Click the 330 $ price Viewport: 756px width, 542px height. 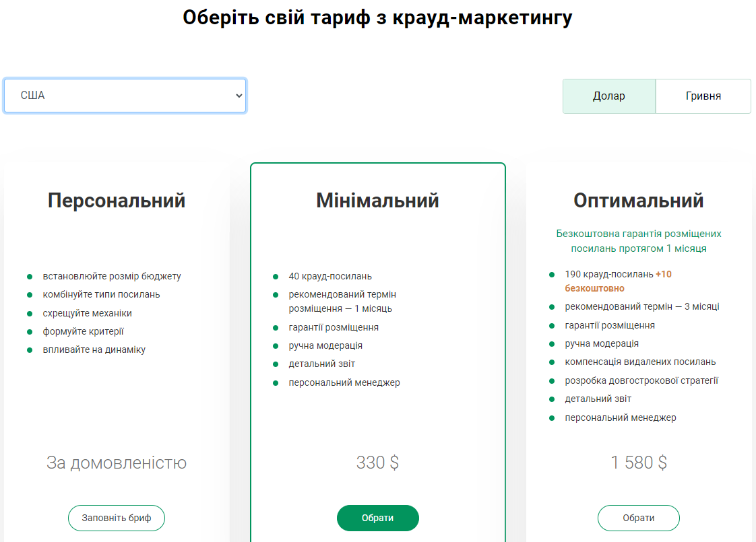pyautogui.click(x=377, y=463)
